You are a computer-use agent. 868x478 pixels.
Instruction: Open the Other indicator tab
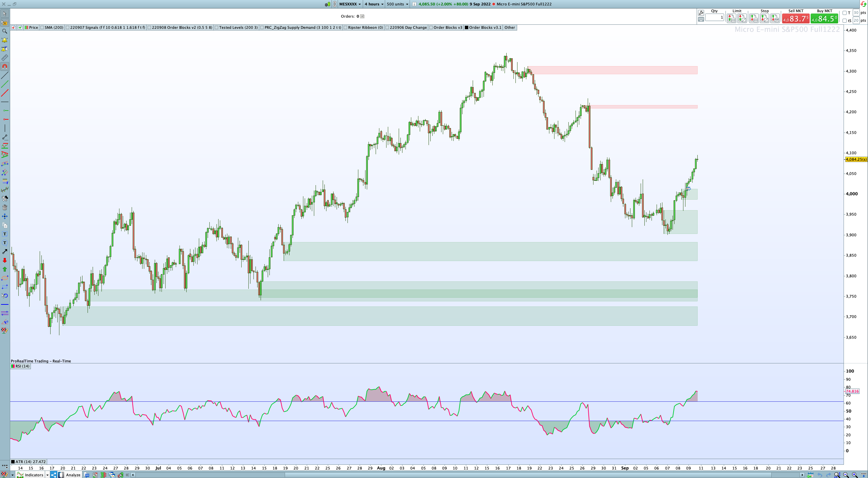(509, 27)
